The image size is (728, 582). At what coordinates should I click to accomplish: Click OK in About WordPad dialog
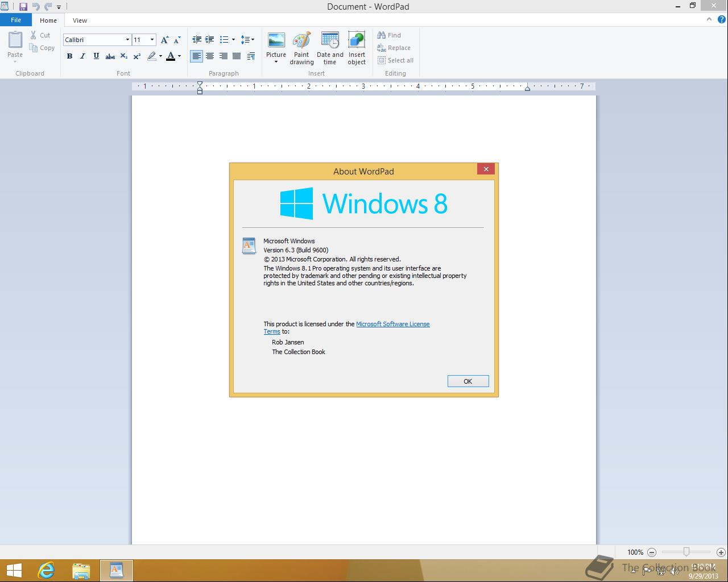point(468,381)
